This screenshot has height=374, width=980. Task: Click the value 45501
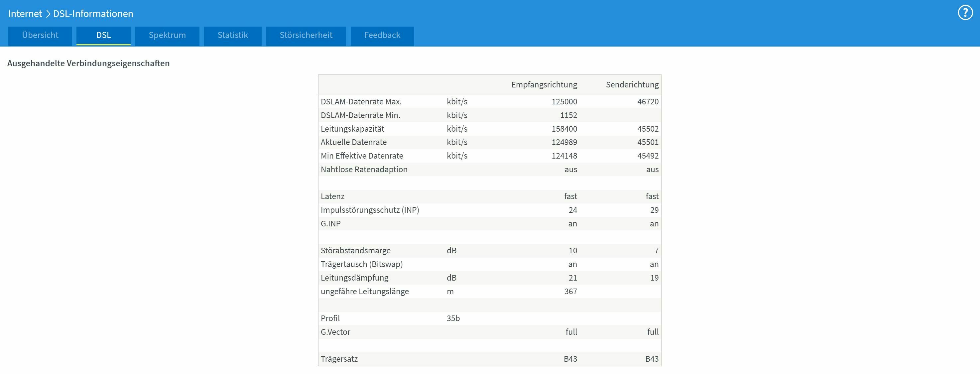click(x=648, y=142)
